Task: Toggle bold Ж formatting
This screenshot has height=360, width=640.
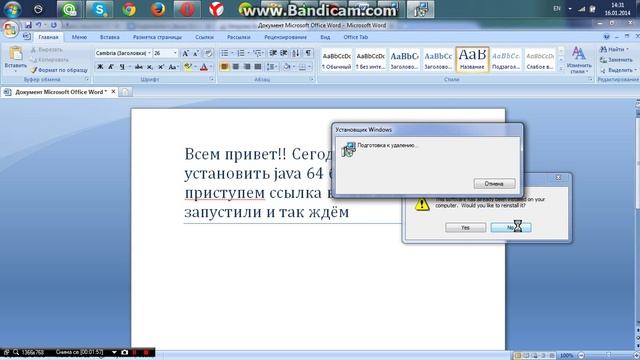Action: coord(100,67)
